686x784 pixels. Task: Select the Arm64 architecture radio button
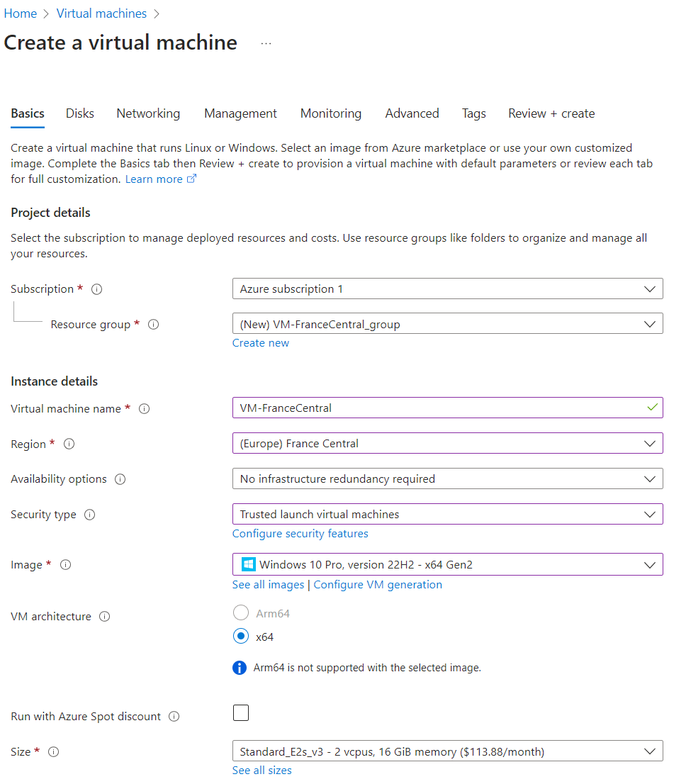241,613
